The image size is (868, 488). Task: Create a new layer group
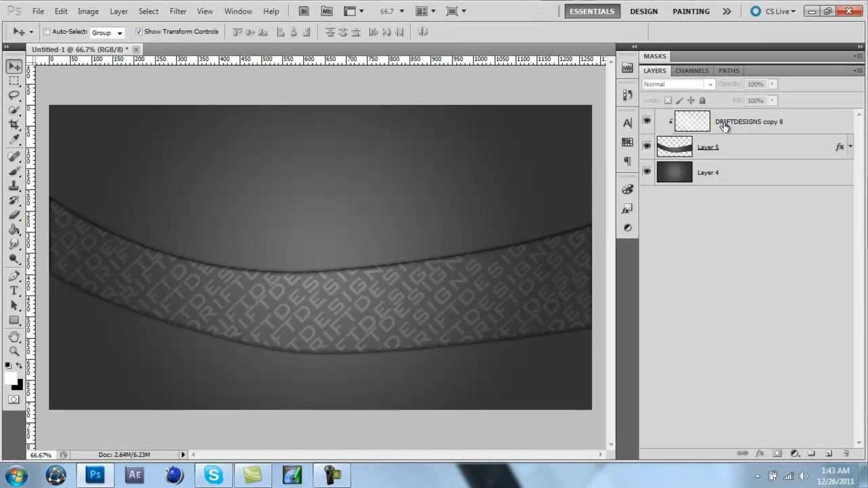(x=812, y=453)
